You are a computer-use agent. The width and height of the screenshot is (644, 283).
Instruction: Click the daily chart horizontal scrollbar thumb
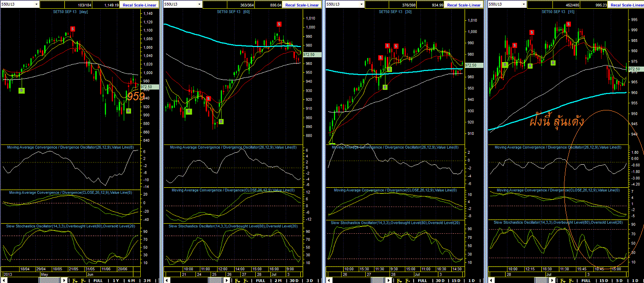coord(49,280)
